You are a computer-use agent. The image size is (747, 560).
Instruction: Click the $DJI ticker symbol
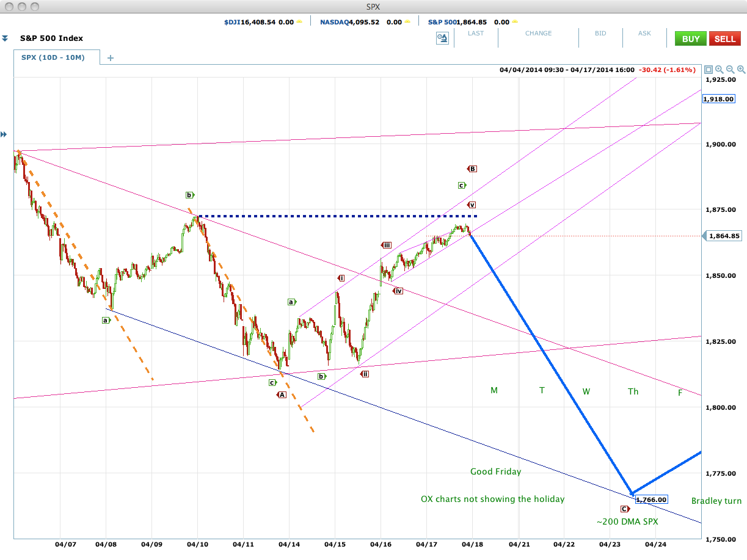click(233, 22)
